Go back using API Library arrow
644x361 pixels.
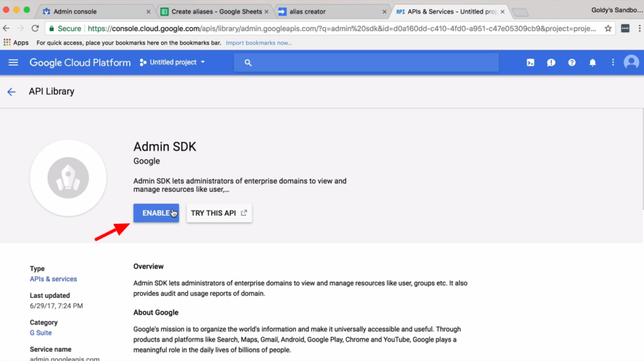pos(11,91)
